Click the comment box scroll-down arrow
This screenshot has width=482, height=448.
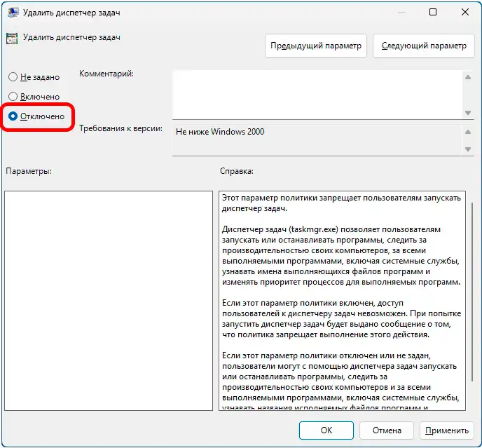(x=468, y=113)
